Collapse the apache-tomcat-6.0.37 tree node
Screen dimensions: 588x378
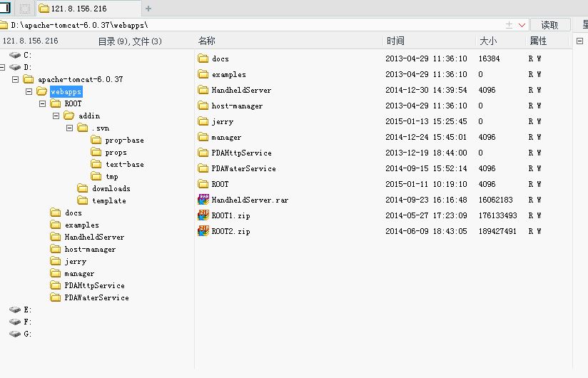tap(16, 79)
